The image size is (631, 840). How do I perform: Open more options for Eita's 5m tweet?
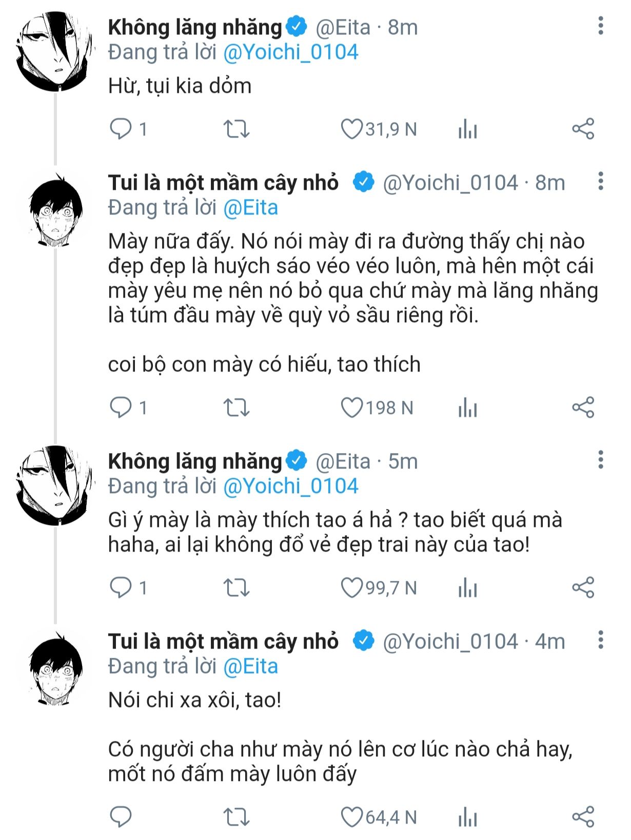pyautogui.click(x=601, y=460)
